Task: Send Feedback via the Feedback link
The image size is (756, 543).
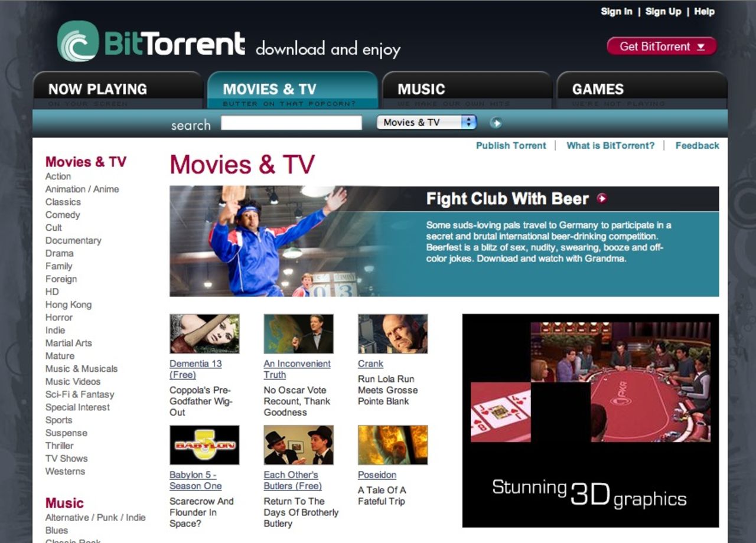Action: point(697,145)
